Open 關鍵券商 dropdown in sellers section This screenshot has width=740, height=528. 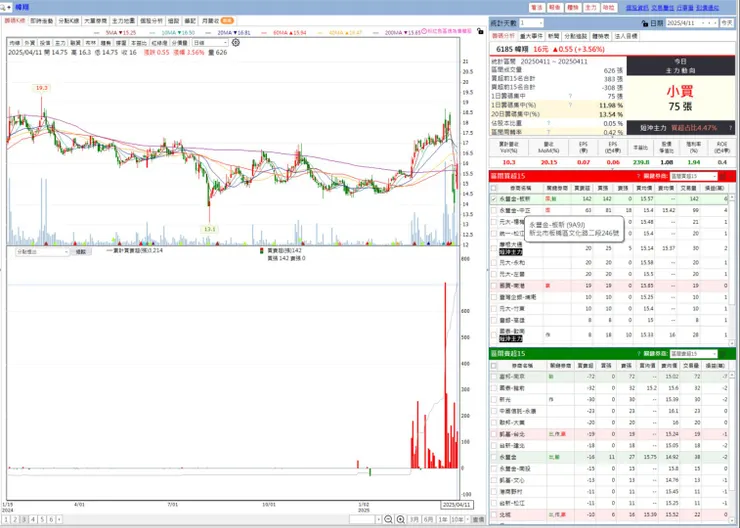(x=693, y=353)
